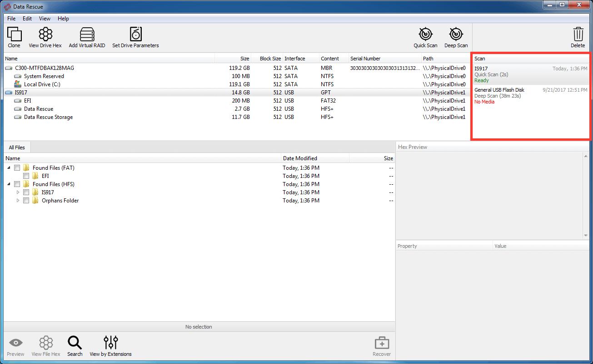Screen dimensions: 593x364
Task: Switch to the All Files tab
Action: coord(16,147)
